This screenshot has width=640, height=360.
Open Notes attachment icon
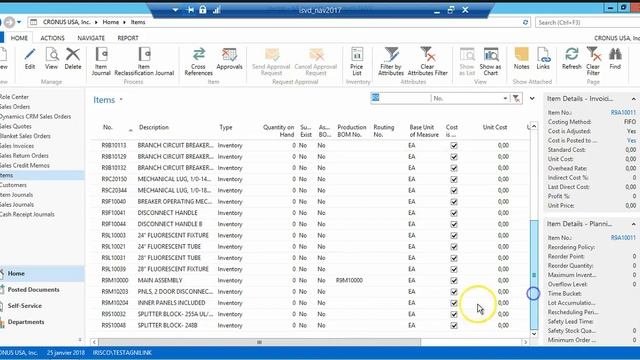(521, 58)
